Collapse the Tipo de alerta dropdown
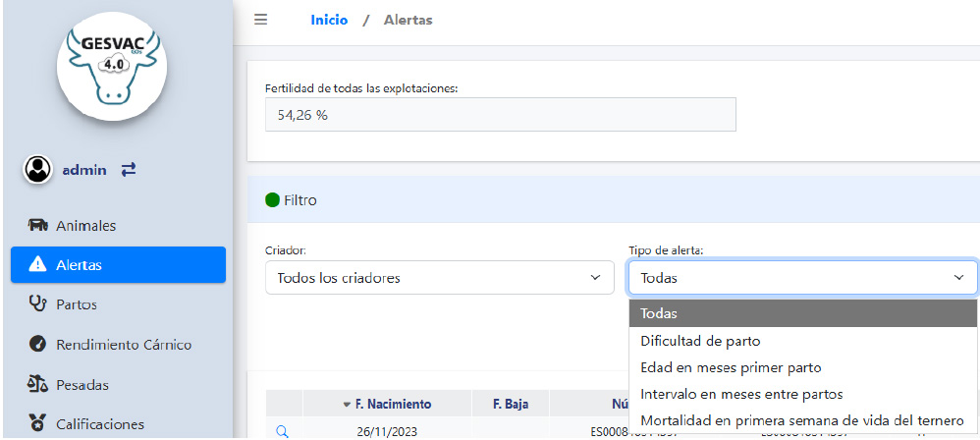Viewport: 980px width, 440px height. (802, 278)
